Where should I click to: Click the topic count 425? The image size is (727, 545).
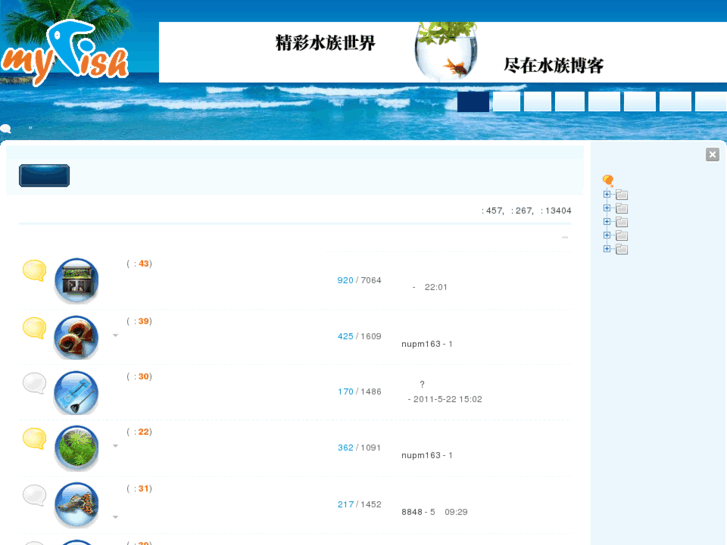tap(345, 336)
